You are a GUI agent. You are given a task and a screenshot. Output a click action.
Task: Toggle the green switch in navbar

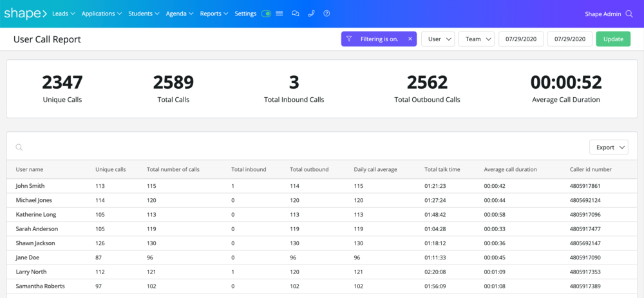click(266, 14)
